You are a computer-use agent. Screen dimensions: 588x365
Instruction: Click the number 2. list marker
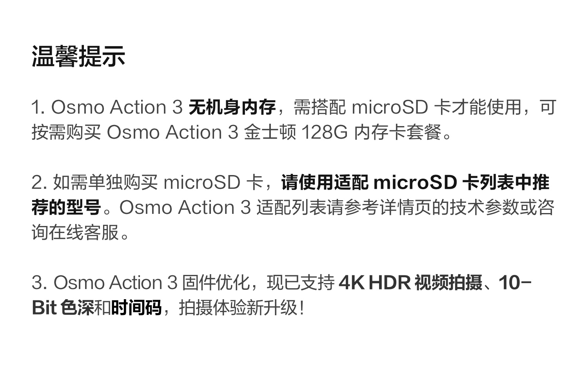click(x=40, y=182)
